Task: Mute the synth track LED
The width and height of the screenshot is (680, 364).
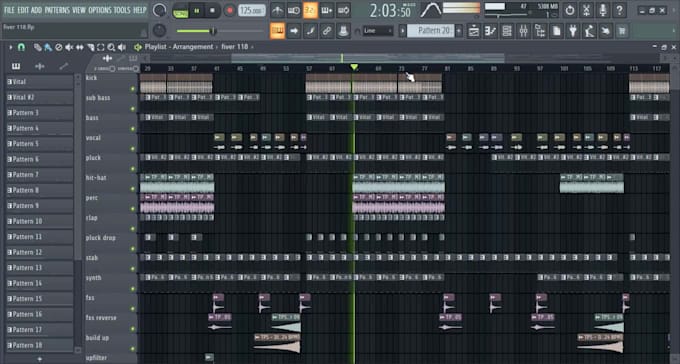Action: (133, 289)
